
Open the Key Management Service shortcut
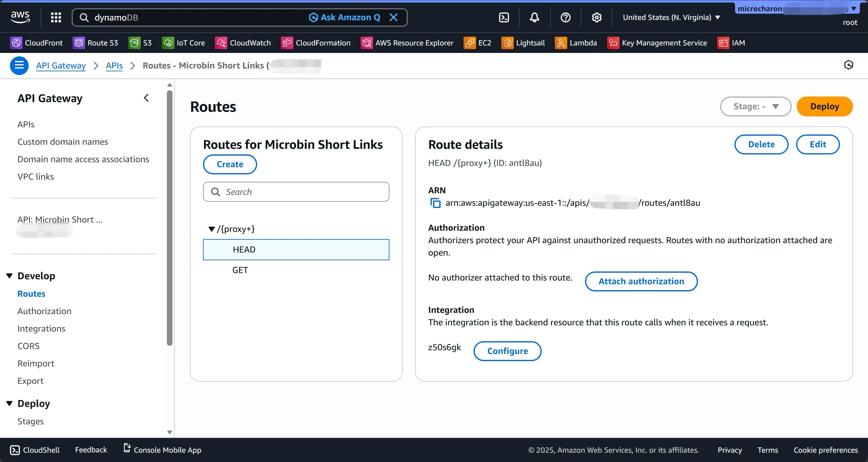(x=657, y=43)
